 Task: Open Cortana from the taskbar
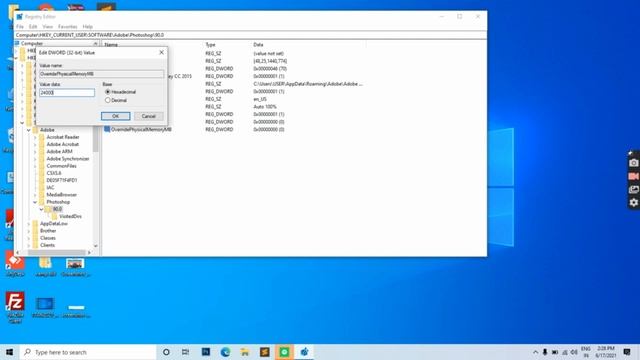(166, 352)
